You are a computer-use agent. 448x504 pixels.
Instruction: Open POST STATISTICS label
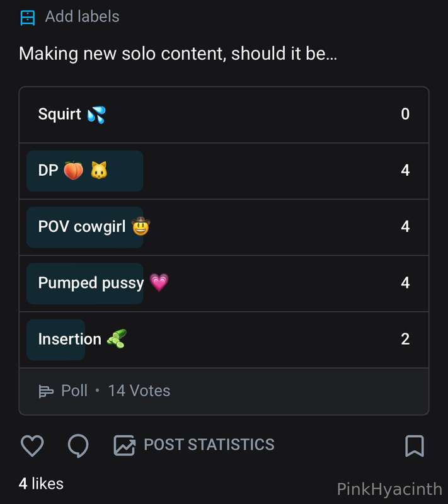(x=209, y=445)
